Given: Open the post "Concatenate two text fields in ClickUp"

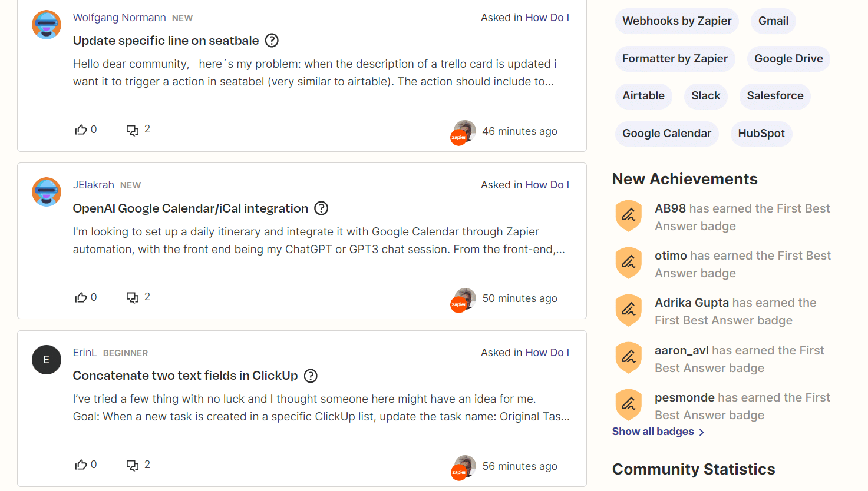Looking at the screenshot, I should 187,375.
